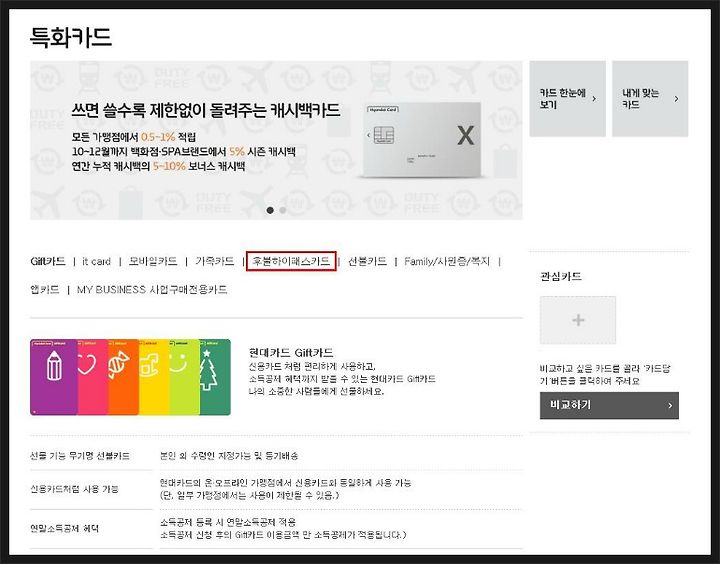Open MY BUSINESS 사업구매전용카드 category
Image resolution: width=720 pixels, height=564 pixels.
(152, 289)
